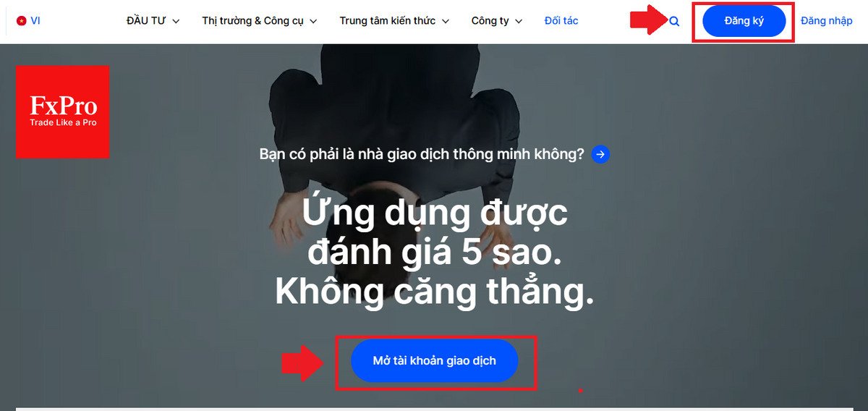
Task: Open the smart trader question link
Action: click(422, 154)
